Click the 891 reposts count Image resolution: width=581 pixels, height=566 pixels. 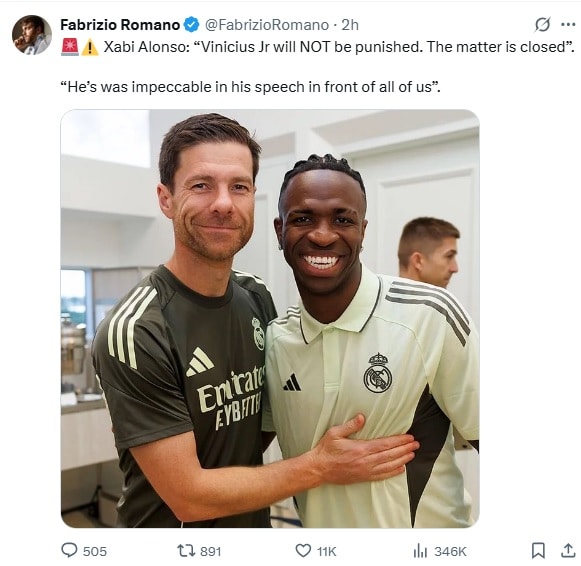coord(210,552)
